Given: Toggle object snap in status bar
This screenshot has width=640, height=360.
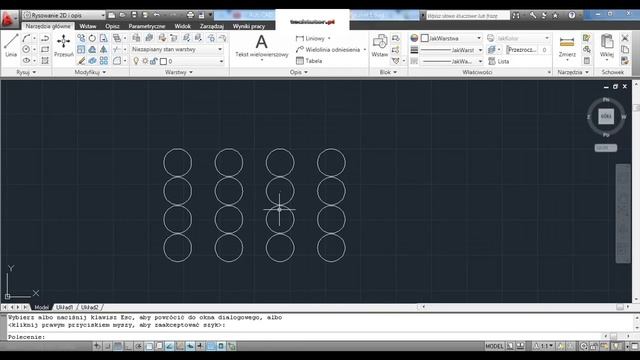Looking at the screenshot, I should [149, 346].
